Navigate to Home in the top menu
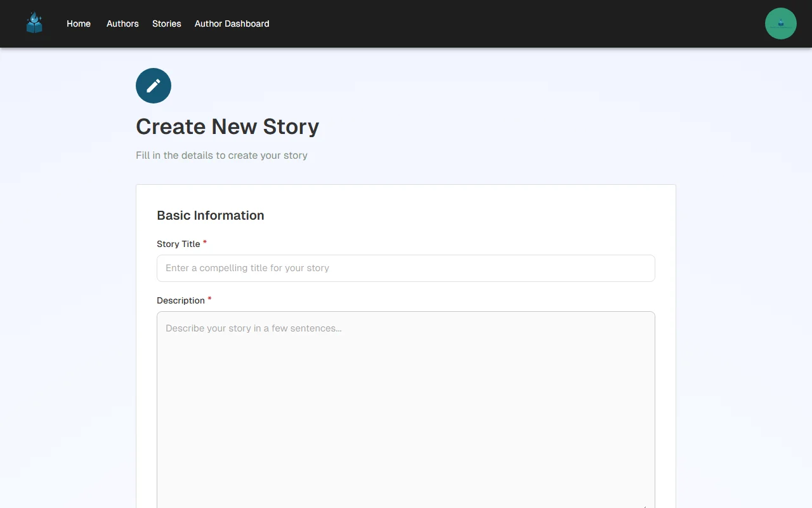Viewport: 812px width, 508px height. pyautogui.click(x=78, y=23)
